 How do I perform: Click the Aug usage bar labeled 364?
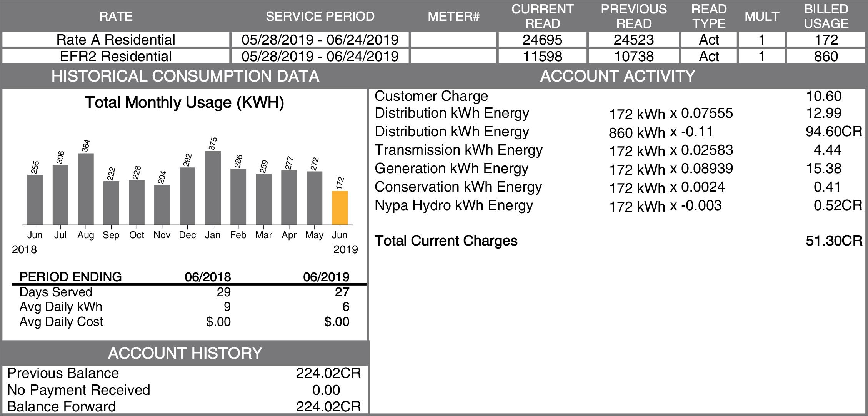click(86, 189)
